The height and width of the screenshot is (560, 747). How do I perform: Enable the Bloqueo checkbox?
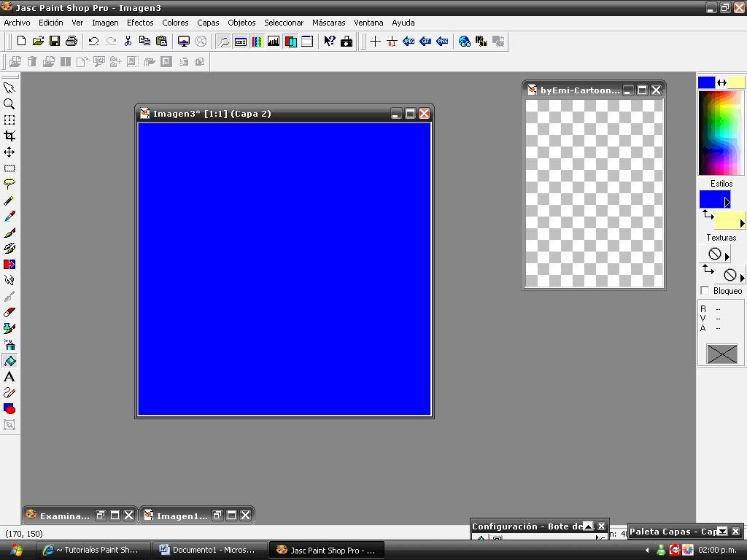click(x=705, y=291)
